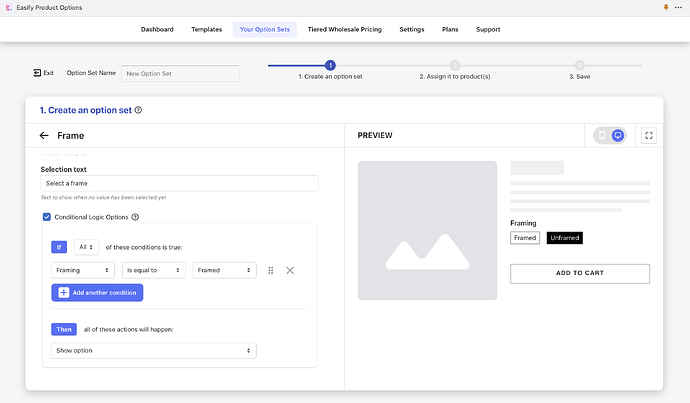Screen dimensions: 690x403
Task: Expand the preview to fullscreen
Action: point(649,135)
